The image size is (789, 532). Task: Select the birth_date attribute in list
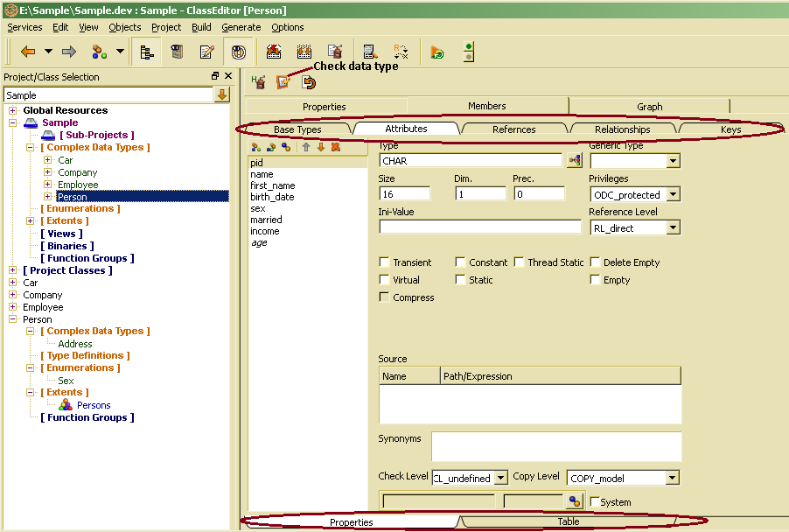272,197
